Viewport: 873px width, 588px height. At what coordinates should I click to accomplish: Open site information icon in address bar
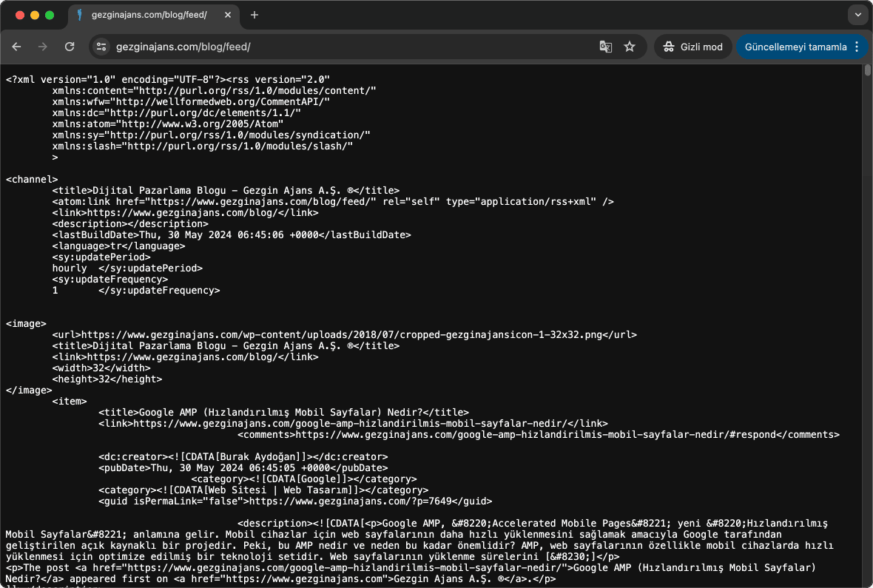(101, 47)
